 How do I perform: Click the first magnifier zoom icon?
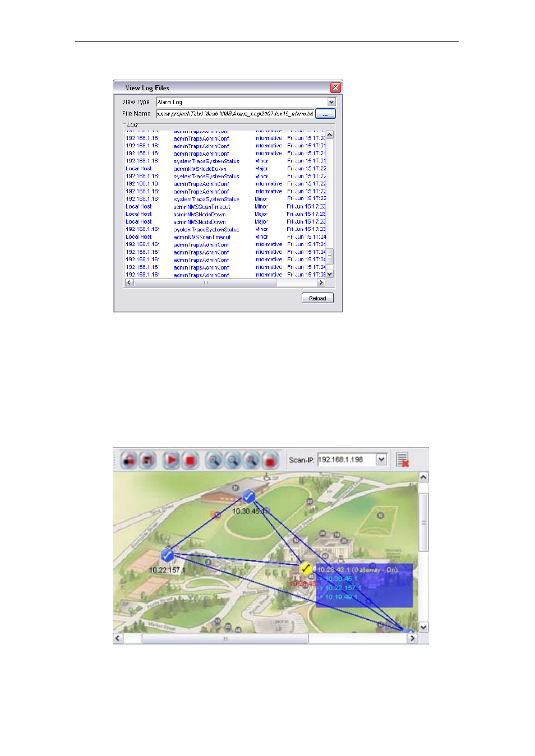(x=214, y=461)
